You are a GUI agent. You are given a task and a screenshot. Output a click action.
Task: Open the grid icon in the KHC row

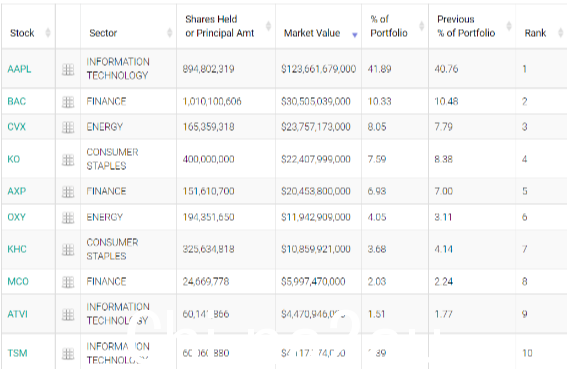68,250
